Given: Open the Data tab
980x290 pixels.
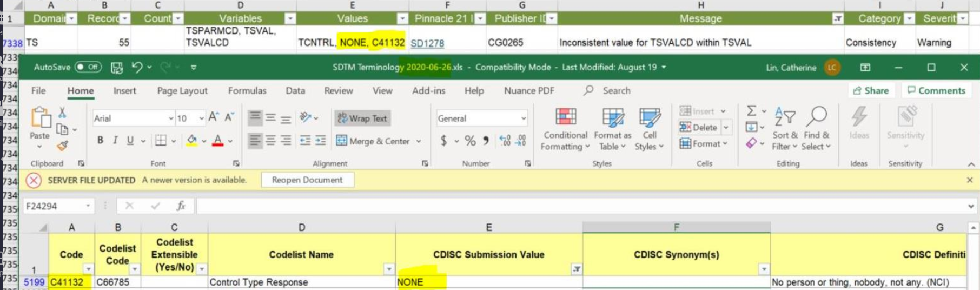Looking at the screenshot, I should tap(295, 90).
